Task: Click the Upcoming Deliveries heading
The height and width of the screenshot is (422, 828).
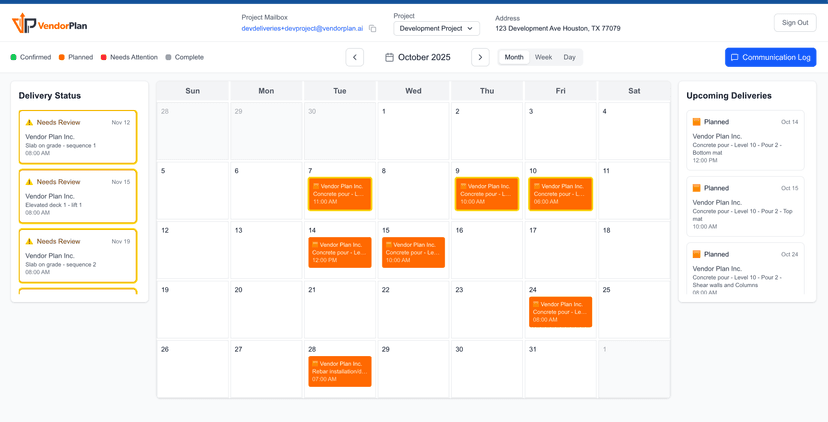Action: (x=729, y=96)
